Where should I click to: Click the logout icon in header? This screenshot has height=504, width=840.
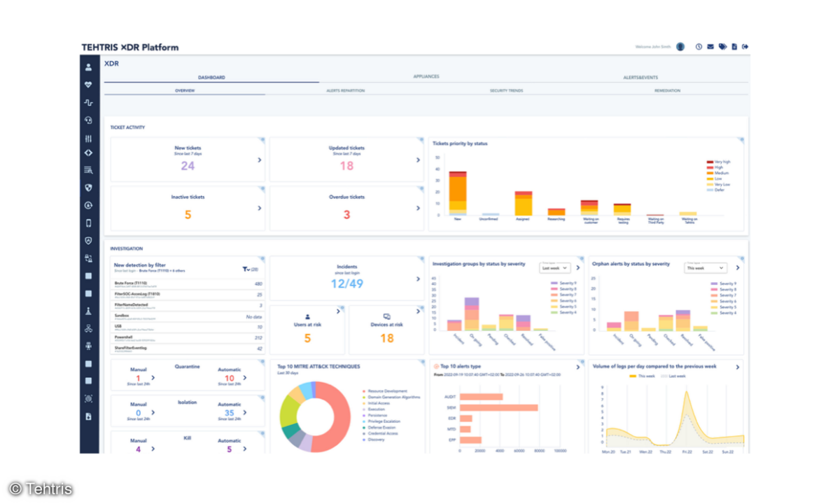point(745,47)
